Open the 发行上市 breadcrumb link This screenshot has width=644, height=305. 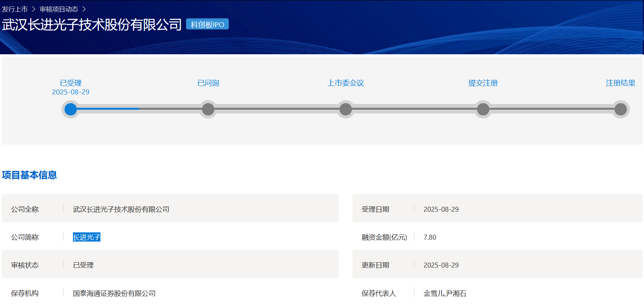(15, 9)
